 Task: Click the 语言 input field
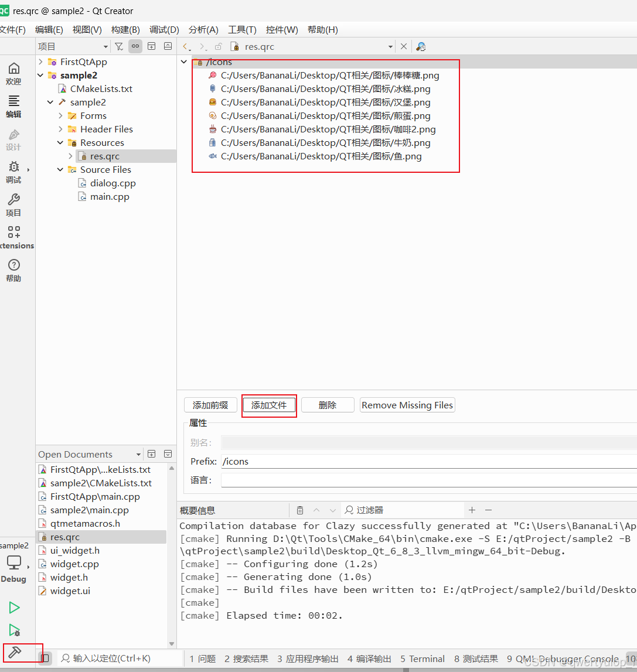coord(428,480)
